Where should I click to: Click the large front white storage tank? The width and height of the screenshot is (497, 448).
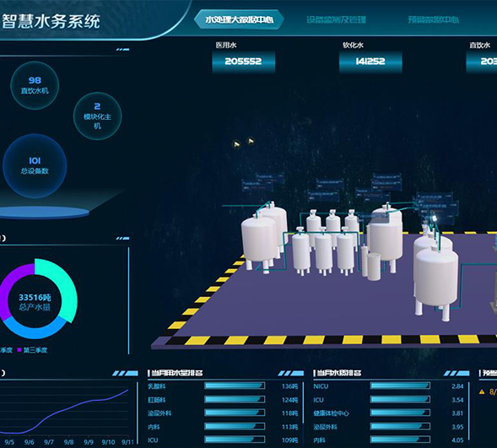435,282
